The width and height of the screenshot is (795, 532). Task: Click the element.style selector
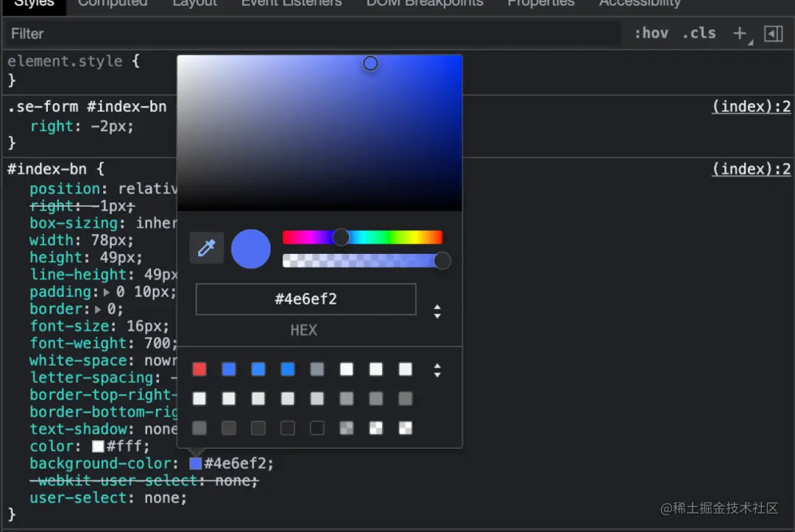click(65, 61)
